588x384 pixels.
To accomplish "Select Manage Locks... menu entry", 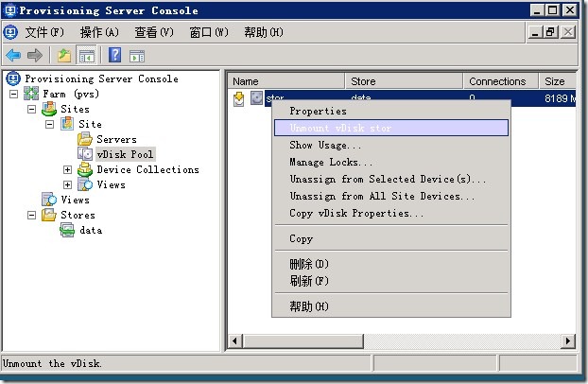I will tap(391, 162).
